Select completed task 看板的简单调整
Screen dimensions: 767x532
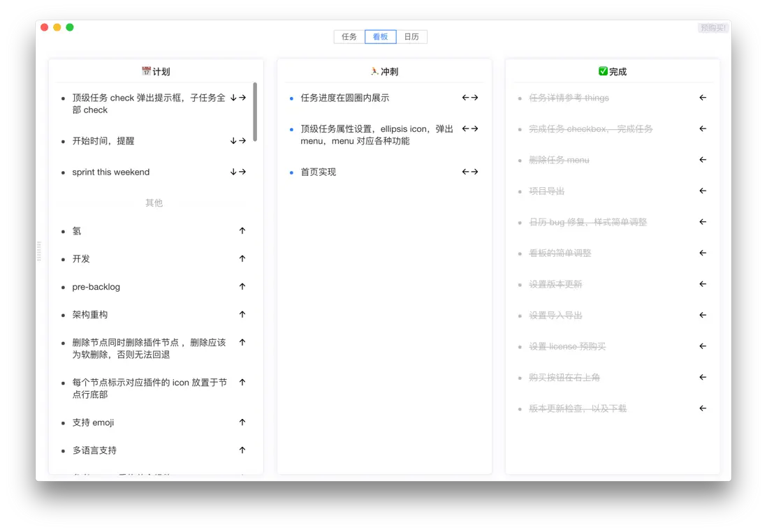pyautogui.click(x=560, y=253)
